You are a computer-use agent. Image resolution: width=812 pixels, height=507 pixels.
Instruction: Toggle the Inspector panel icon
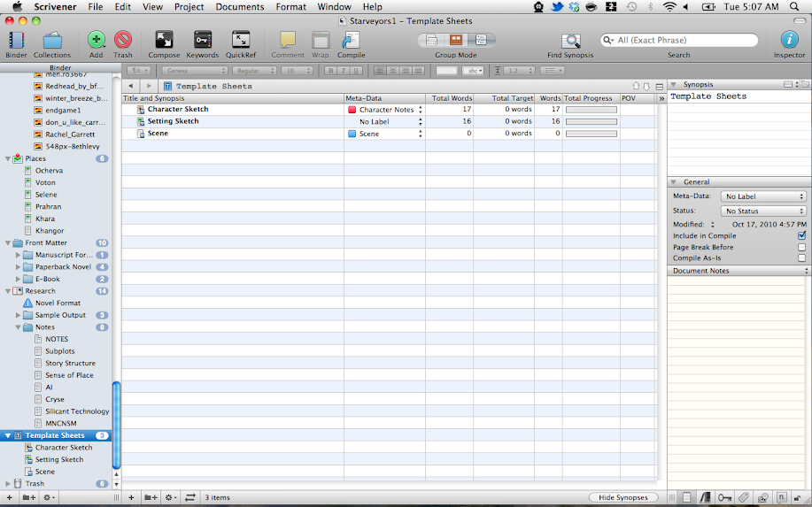click(789, 40)
